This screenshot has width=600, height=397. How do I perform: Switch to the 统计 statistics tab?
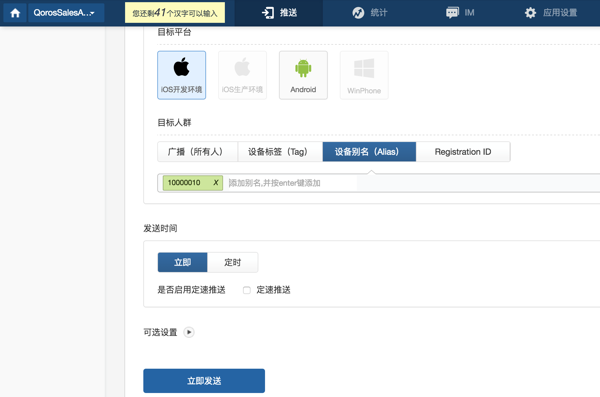[369, 13]
